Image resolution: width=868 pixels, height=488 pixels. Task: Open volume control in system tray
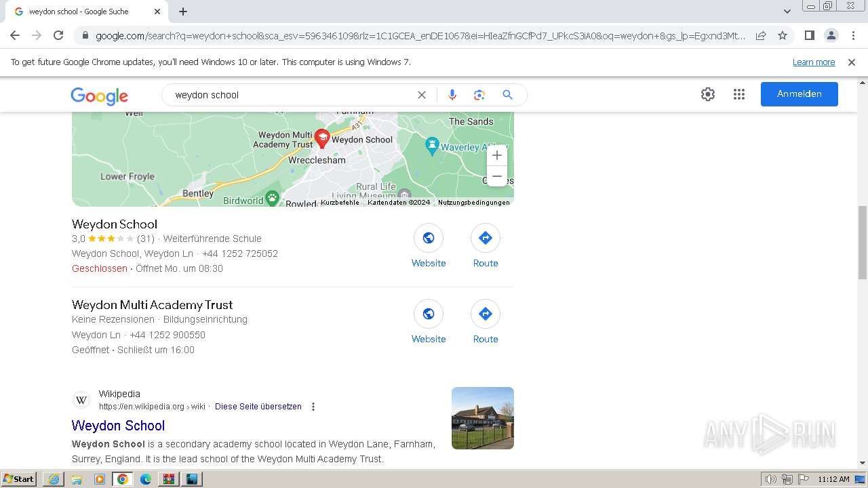[771, 479]
